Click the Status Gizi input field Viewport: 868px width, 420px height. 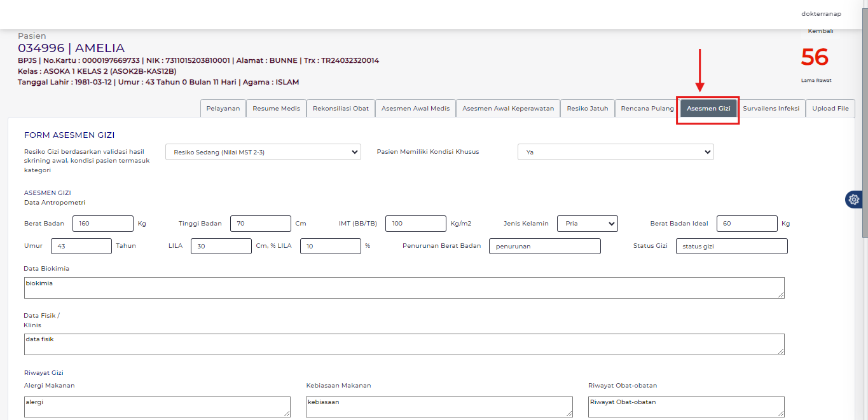pos(731,247)
